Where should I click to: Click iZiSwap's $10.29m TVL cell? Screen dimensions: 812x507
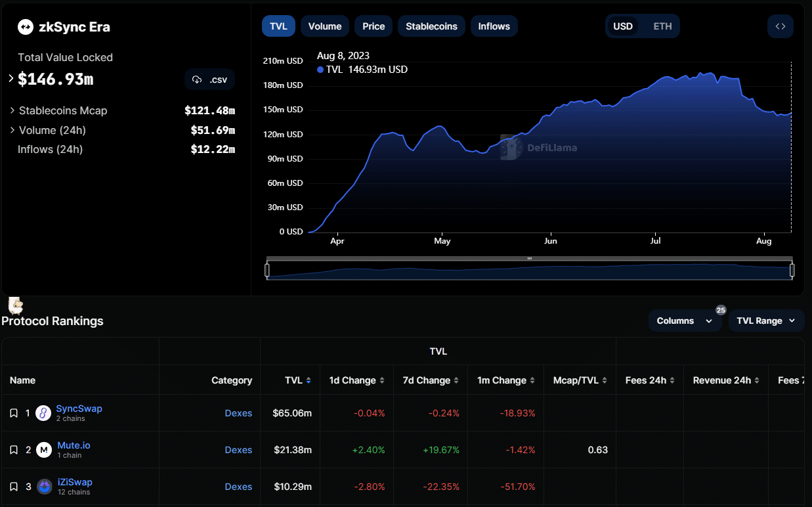pos(292,487)
